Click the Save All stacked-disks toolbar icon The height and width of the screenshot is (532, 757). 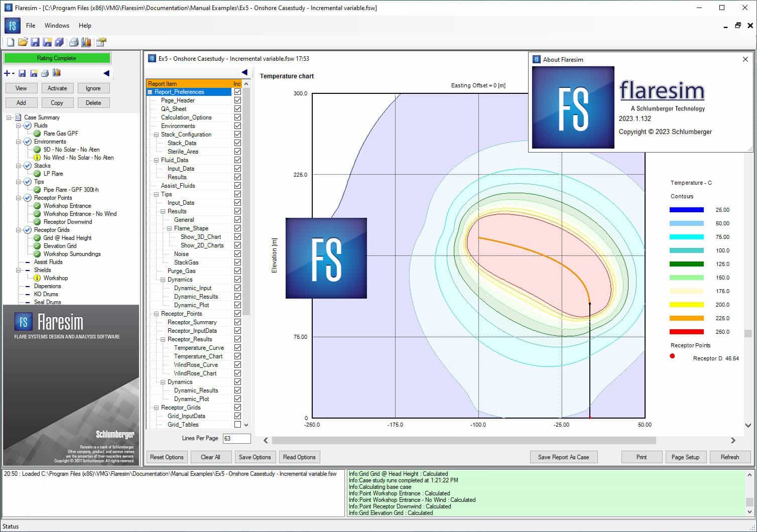click(x=59, y=42)
